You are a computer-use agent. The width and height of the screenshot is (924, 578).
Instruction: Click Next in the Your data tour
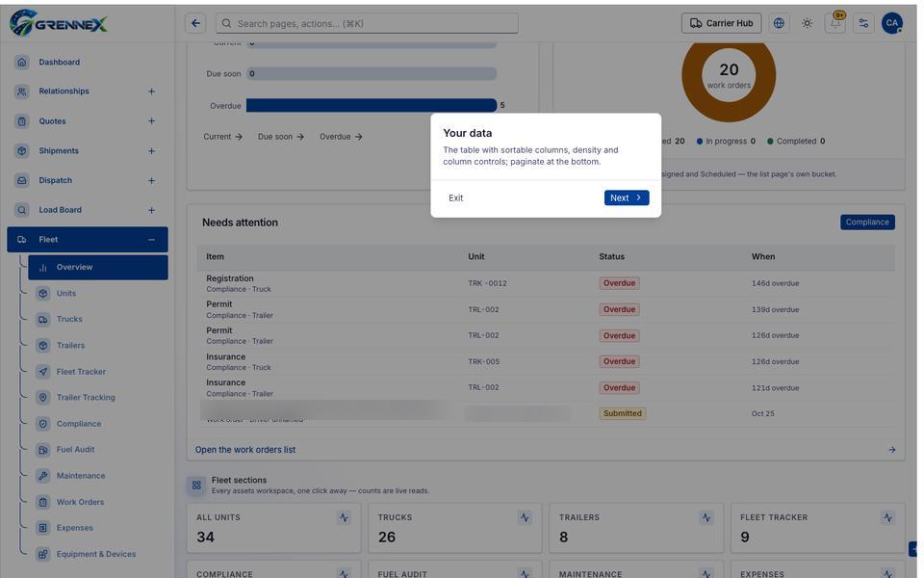coord(627,198)
